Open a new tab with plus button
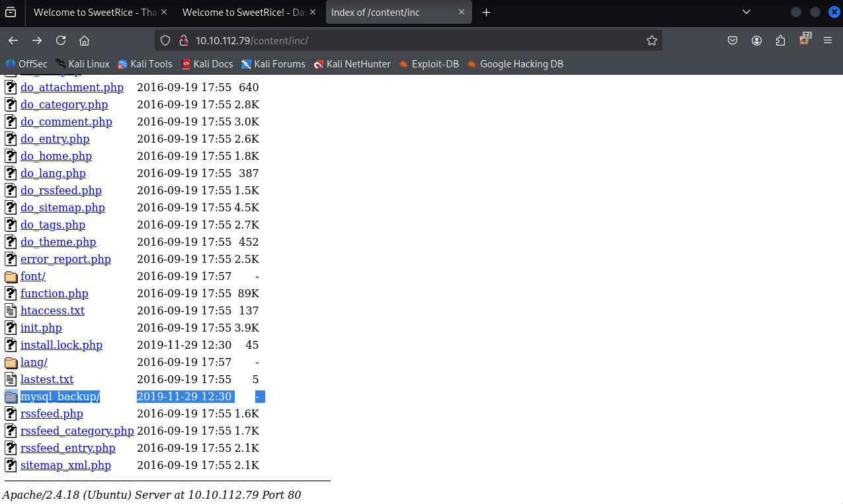This screenshot has width=843, height=504. point(486,13)
